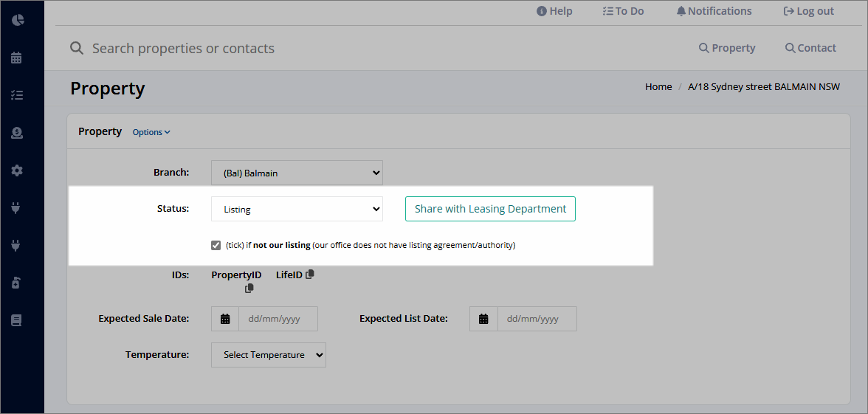Copy the LifeID using copy icon
Image resolution: width=868 pixels, height=414 pixels.
310,274
